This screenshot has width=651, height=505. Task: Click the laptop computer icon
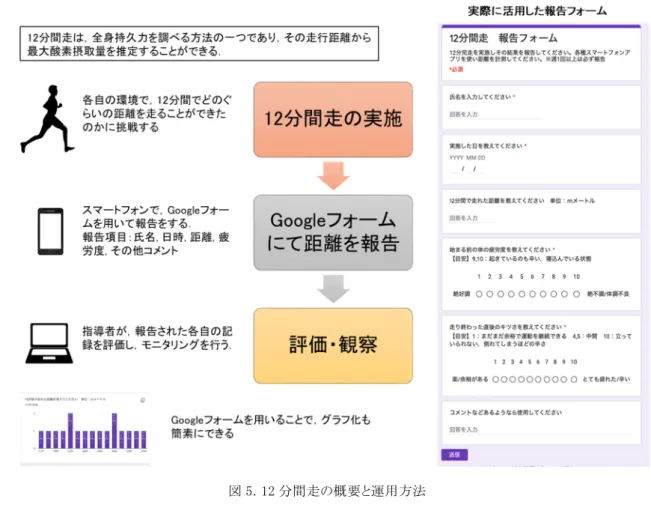click(49, 343)
